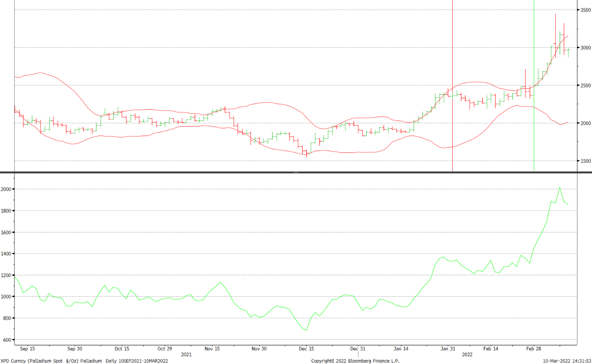Click the 600 label on the lower axis
This screenshot has height=364, width=592.
[x=8, y=339]
